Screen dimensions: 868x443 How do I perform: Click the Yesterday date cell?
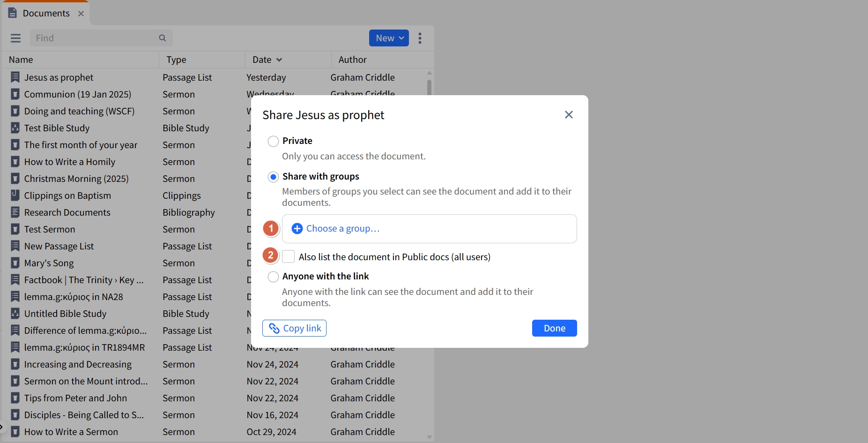coord(266,77)
